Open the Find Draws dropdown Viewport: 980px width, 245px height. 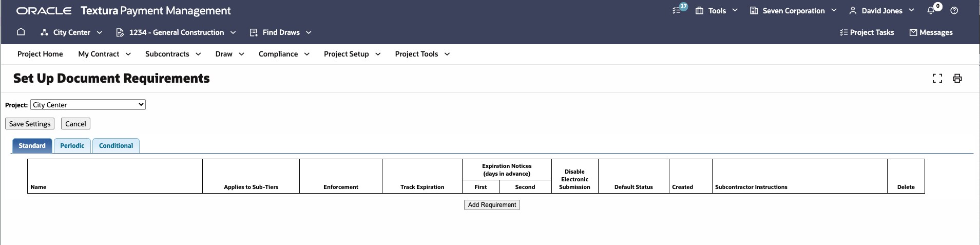(x=281, y=32)
